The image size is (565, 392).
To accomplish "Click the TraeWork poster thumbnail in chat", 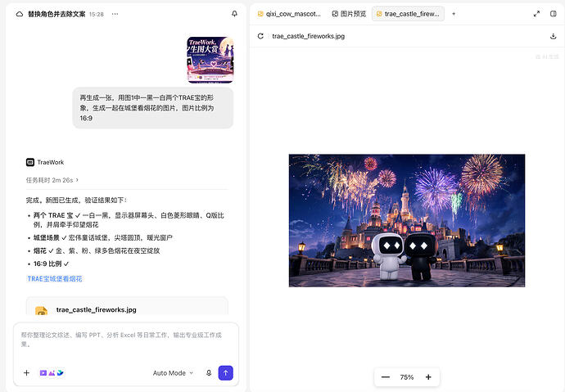I will [x=210, y=60].
